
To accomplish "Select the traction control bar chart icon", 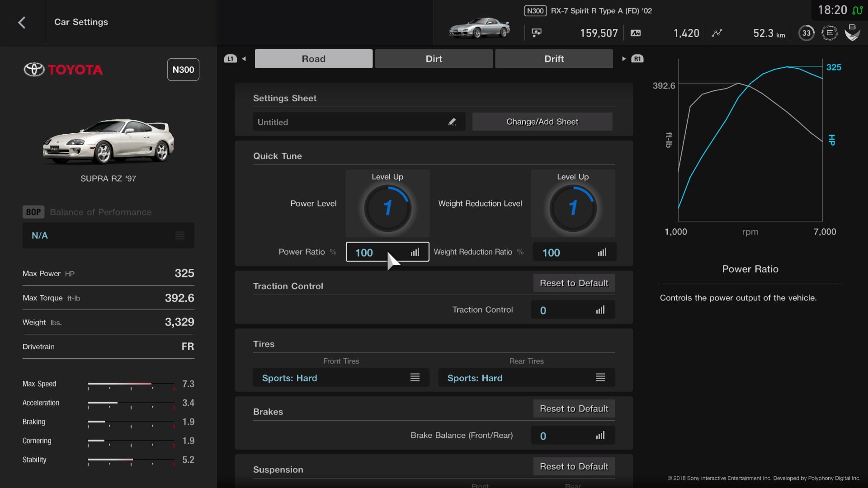I will (600, 309).
